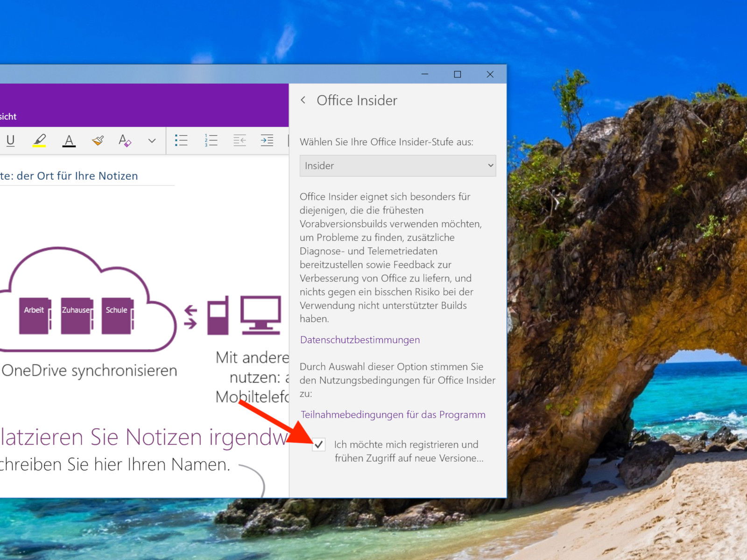This screenshot has height=560, width=747.
Task: Apply the font color tool
Action: 69,140
